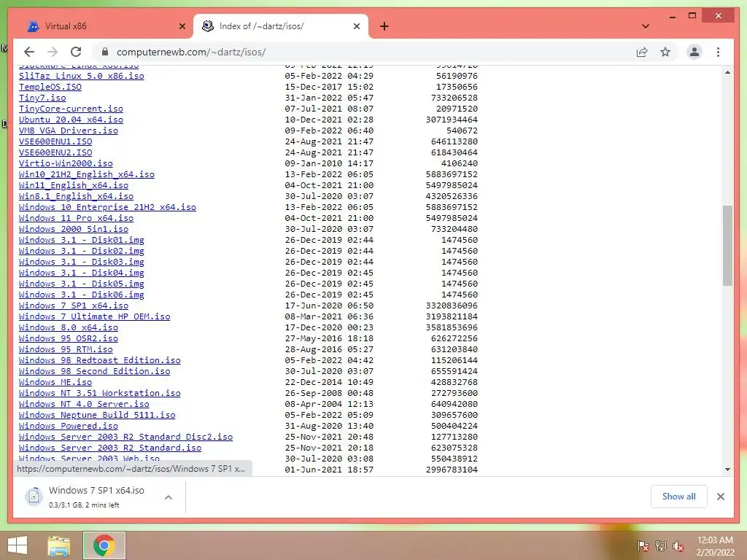Open File Explorer from the taskbar
Viewport: 747px width, 560px height.
(x=59, y=545)
